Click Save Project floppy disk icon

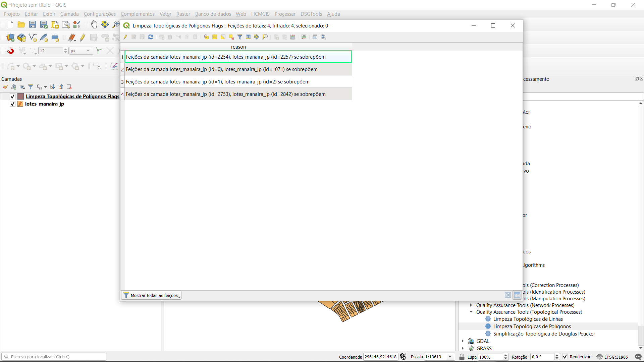click(x=33, y=24)
